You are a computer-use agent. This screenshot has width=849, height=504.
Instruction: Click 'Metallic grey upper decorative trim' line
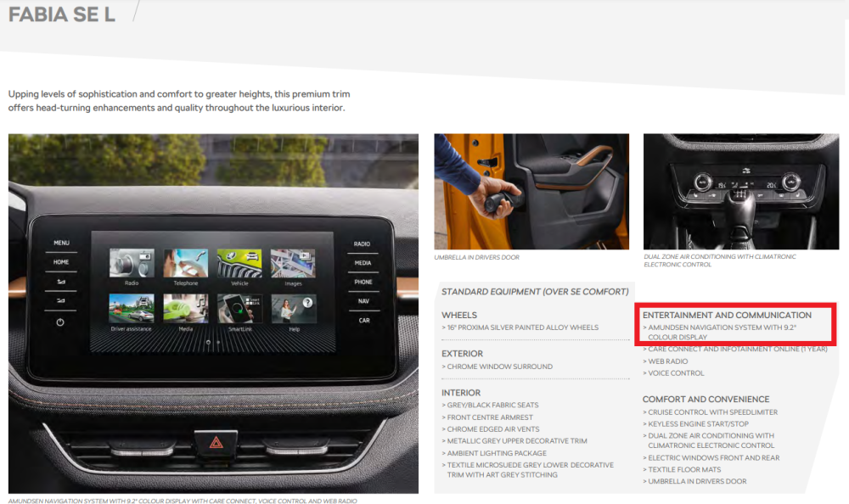[514, 441]
